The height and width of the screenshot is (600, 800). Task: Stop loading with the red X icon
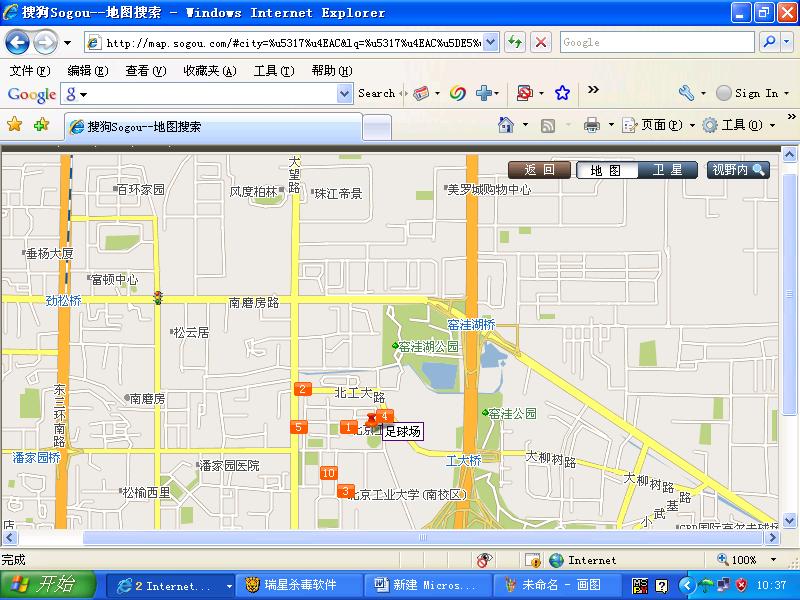[x=541, y=42]
